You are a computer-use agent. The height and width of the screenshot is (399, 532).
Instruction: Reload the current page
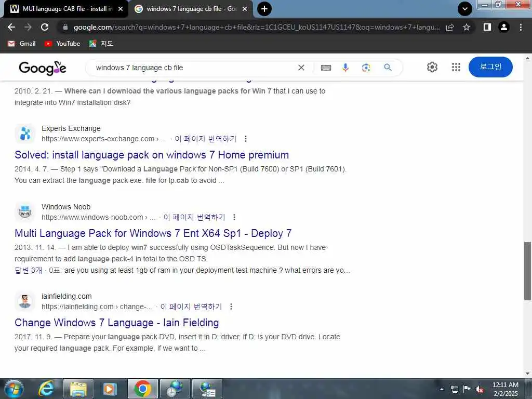point(45,27)
